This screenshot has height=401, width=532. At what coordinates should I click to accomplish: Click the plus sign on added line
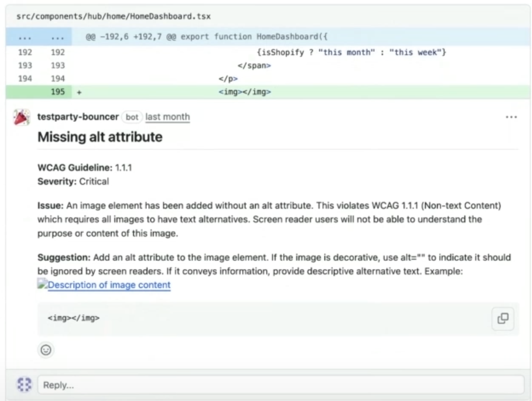[79, 92]
